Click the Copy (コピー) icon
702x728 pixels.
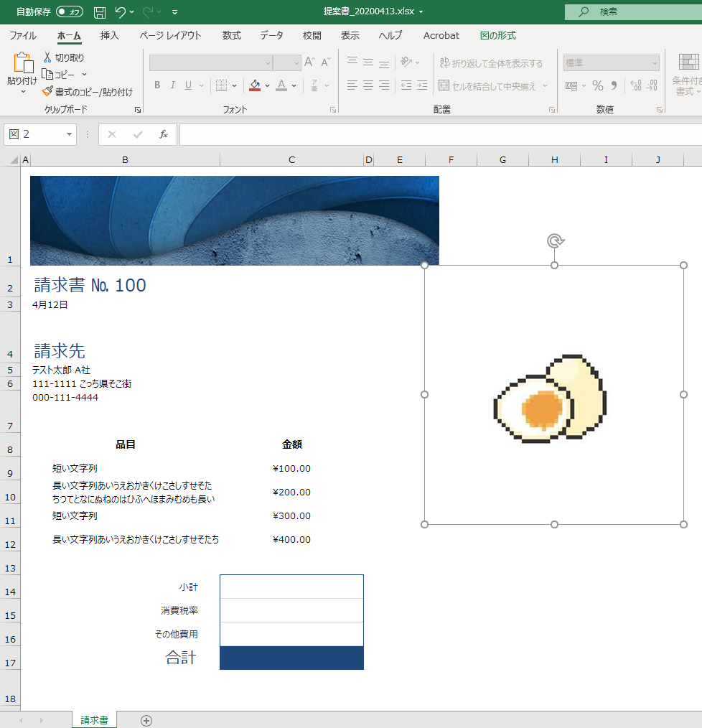click(x=47, y=74)
